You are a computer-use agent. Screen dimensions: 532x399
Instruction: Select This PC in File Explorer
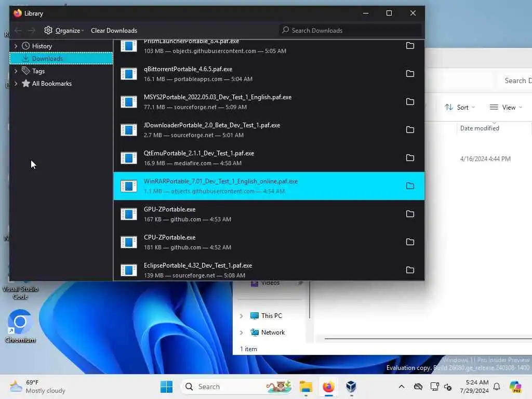pos(267,315)
